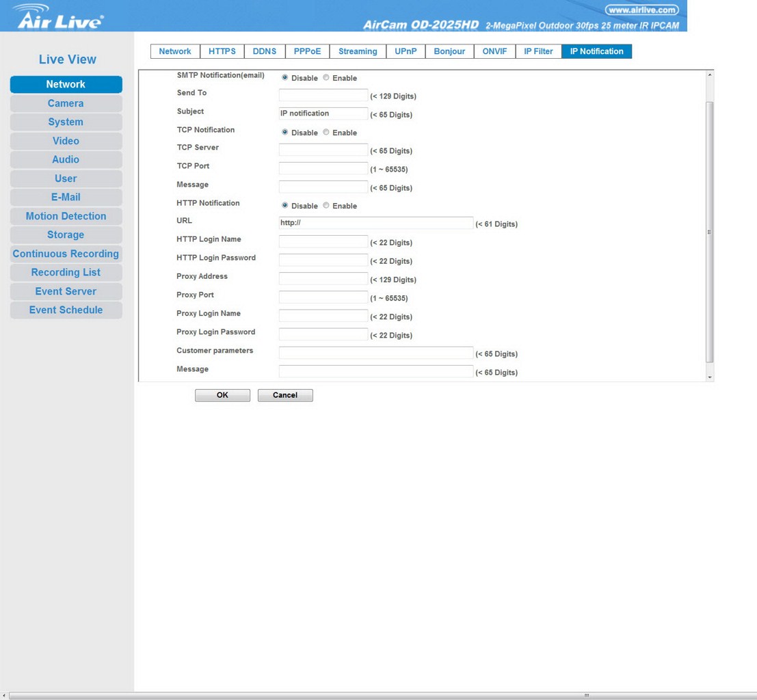Go to Video settings
The image size is (757, 700).
coord(66,141)
